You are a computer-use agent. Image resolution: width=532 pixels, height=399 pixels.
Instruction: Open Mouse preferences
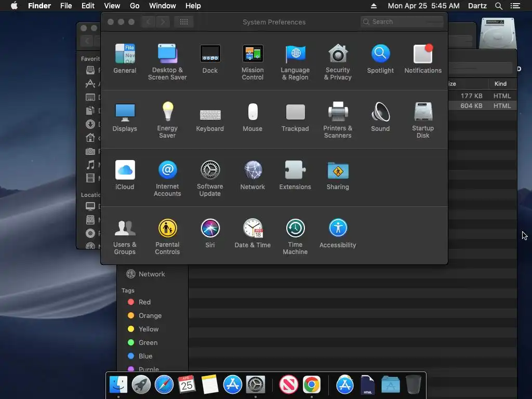(x=252, y=117)
